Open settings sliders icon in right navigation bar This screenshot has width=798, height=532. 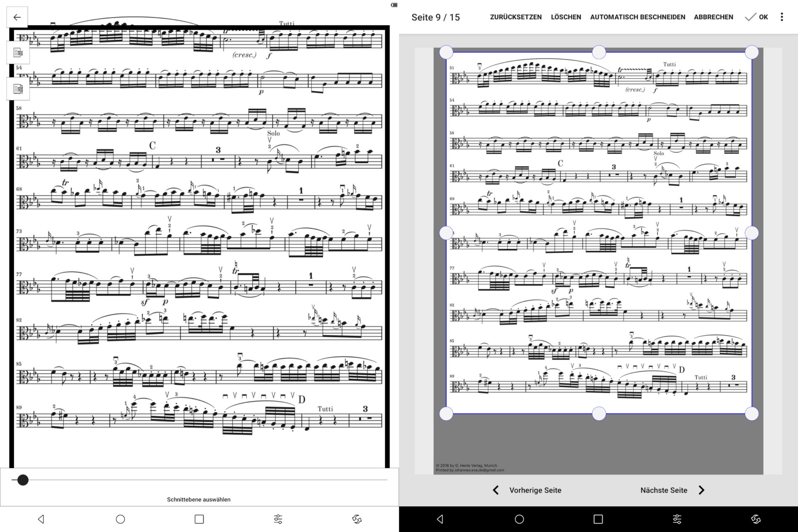tap(677, 519)
